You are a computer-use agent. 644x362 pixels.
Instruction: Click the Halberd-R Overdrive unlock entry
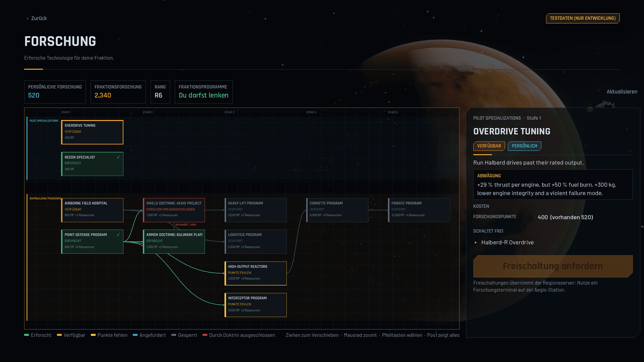[x=507, y=242]
